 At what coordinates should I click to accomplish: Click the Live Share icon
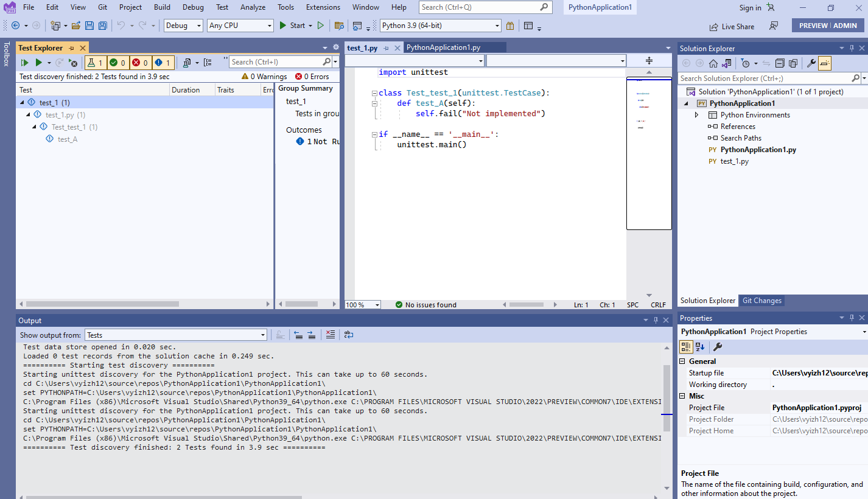click(732, 26)
